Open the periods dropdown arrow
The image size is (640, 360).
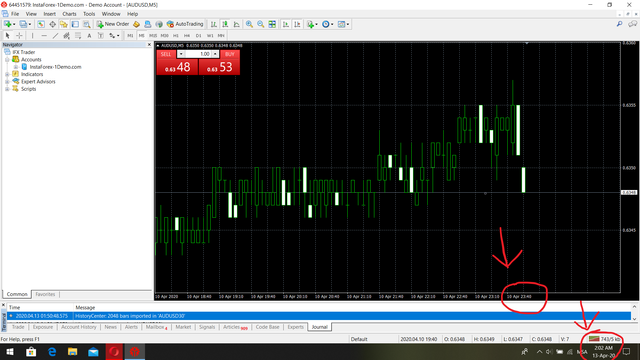(x=332, y=24)
